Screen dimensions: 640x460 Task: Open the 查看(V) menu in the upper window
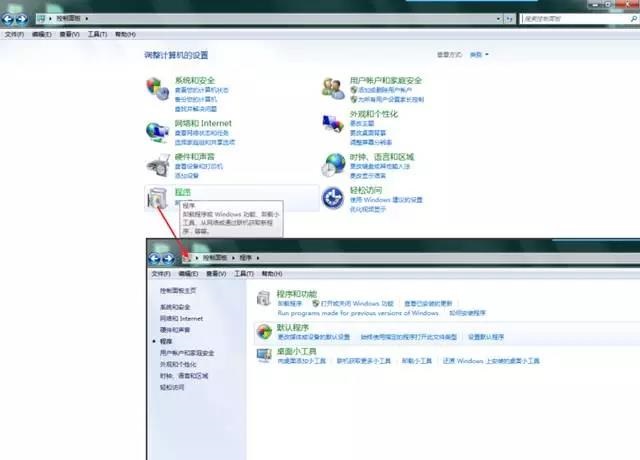tap(69, 34)
